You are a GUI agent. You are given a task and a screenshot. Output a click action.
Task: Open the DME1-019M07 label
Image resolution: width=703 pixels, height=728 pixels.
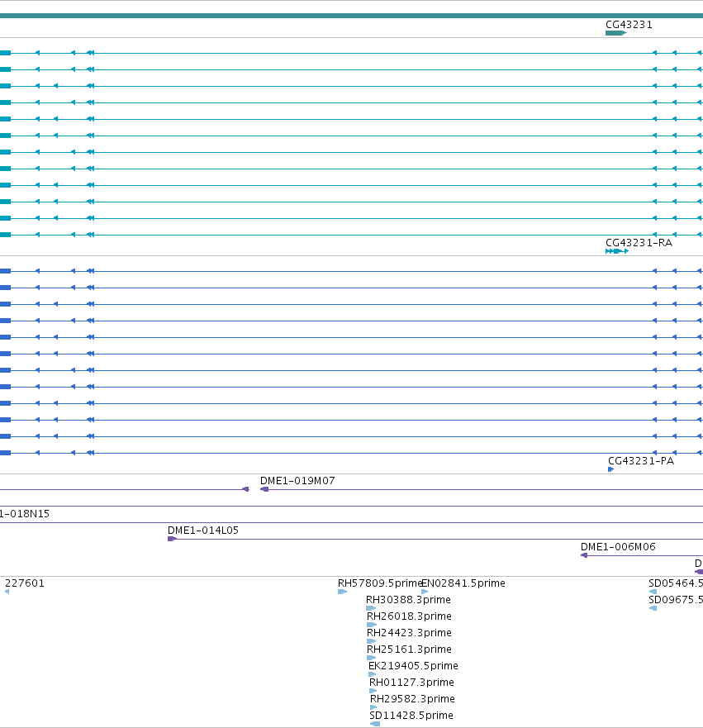[x=297, y=481]
